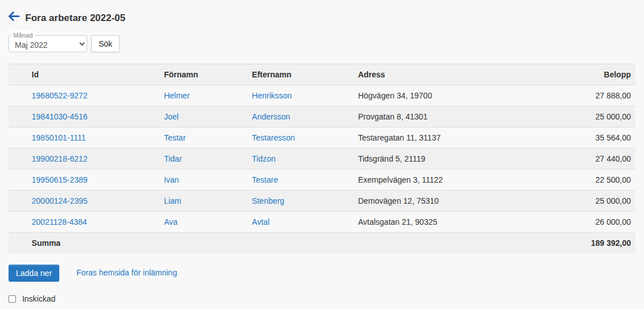Click address Exempelvägen 3, 11122
The height and width of the screenshot is (309, 644).
click(x=401, y=180)
